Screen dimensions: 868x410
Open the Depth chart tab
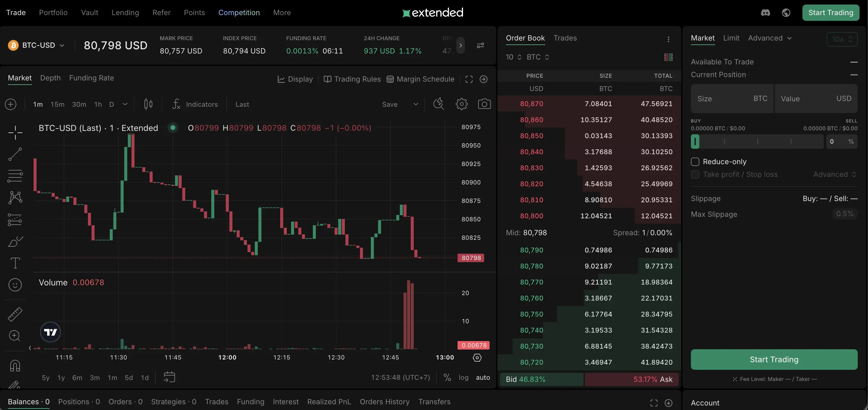[50, 78]
